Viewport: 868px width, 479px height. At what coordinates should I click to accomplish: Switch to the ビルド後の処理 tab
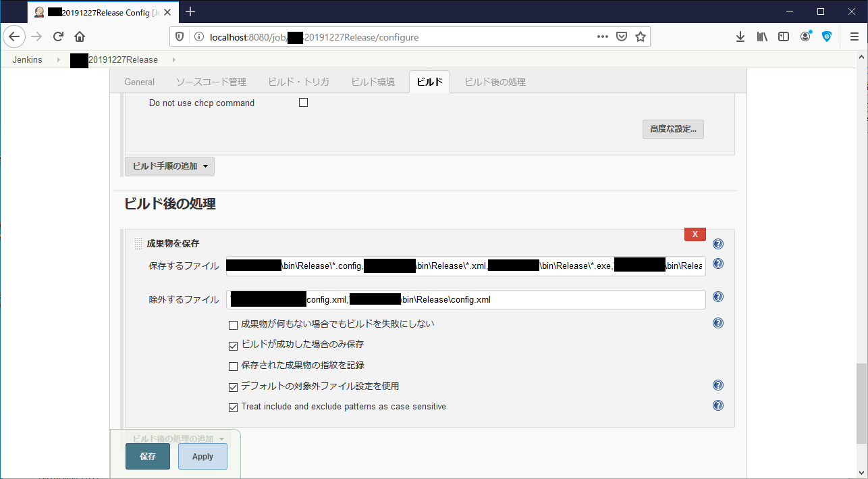[495, 82]
